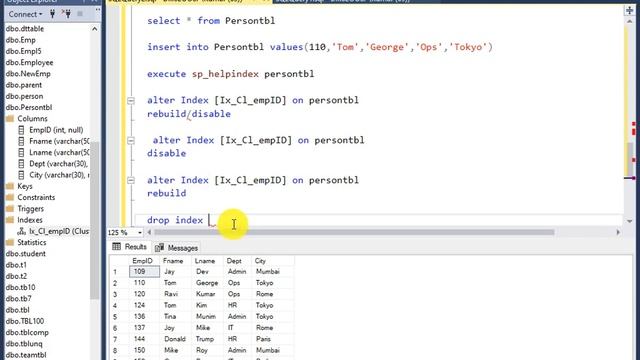Click the Indexes folder icon
640x360 pixels.
tap(10, 220)
